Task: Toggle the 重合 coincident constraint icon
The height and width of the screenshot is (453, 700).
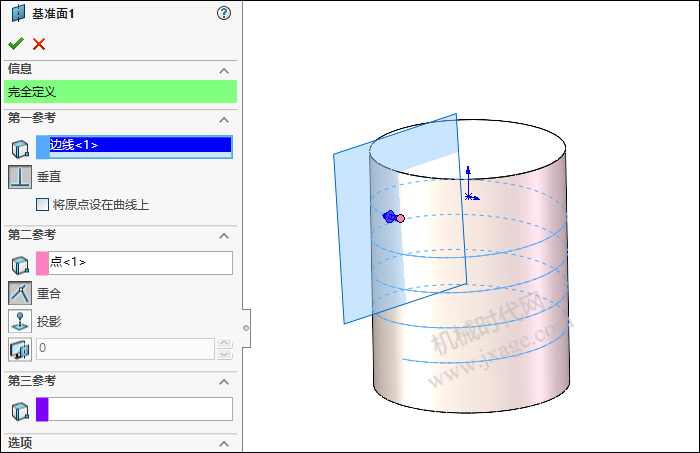Action: 20,293
